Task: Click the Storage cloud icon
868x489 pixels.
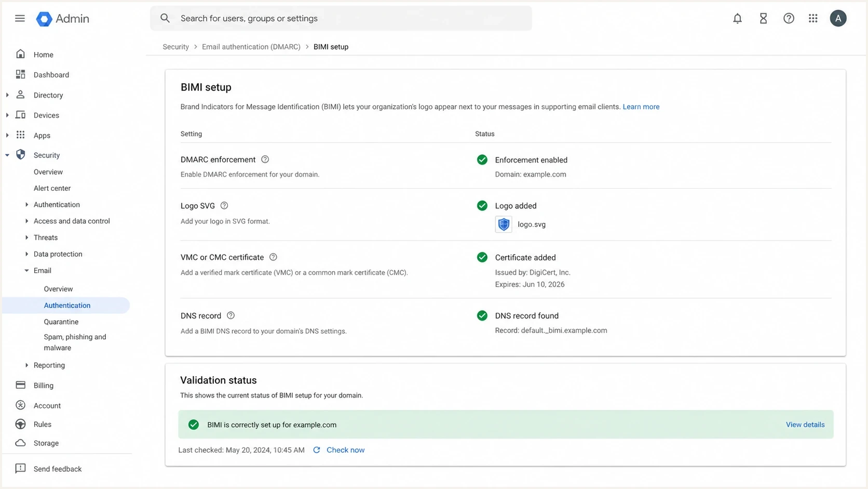Action: (20, 443)
